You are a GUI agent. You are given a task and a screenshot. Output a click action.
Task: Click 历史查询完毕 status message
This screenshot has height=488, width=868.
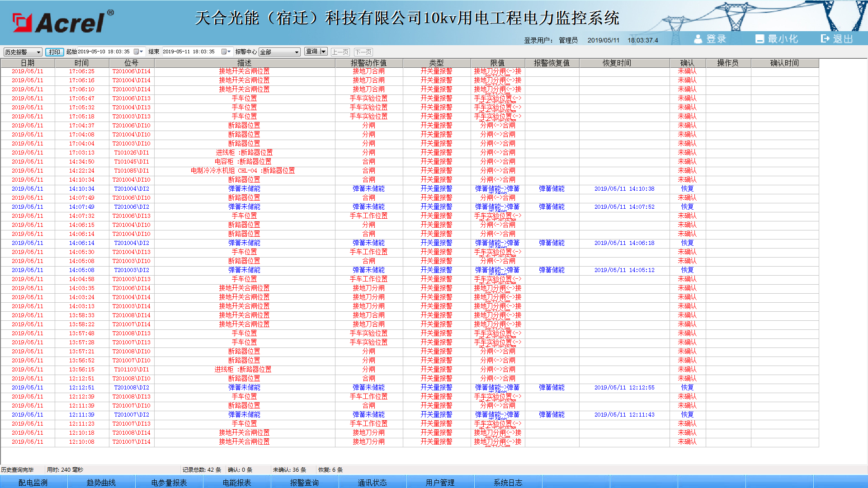click(x=17, y=470)
